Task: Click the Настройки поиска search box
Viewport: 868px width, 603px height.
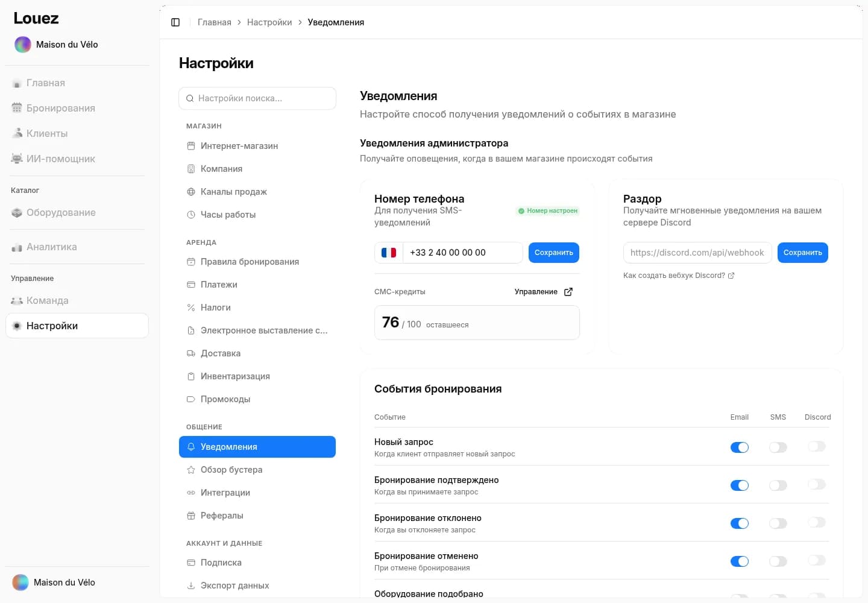Action: click(257, 98)
